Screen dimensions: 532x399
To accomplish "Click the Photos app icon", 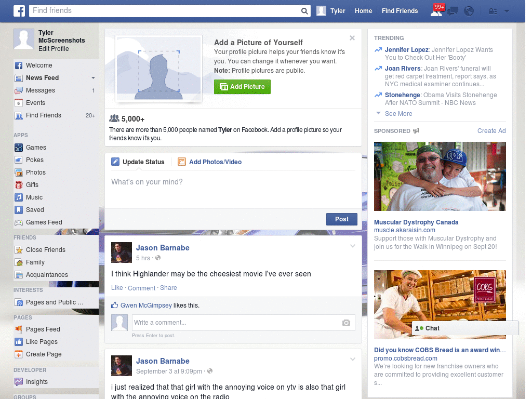I will click(19, 172).
